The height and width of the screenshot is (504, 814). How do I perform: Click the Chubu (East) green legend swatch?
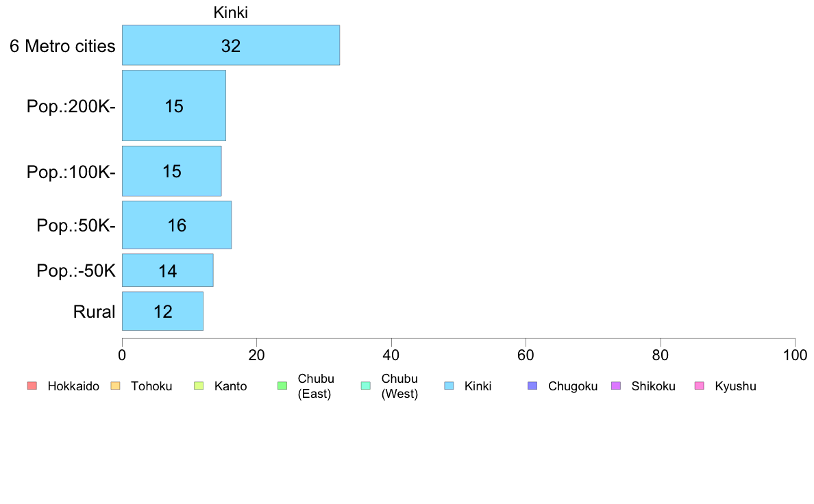pyautogui.click(x=282, y=386)
